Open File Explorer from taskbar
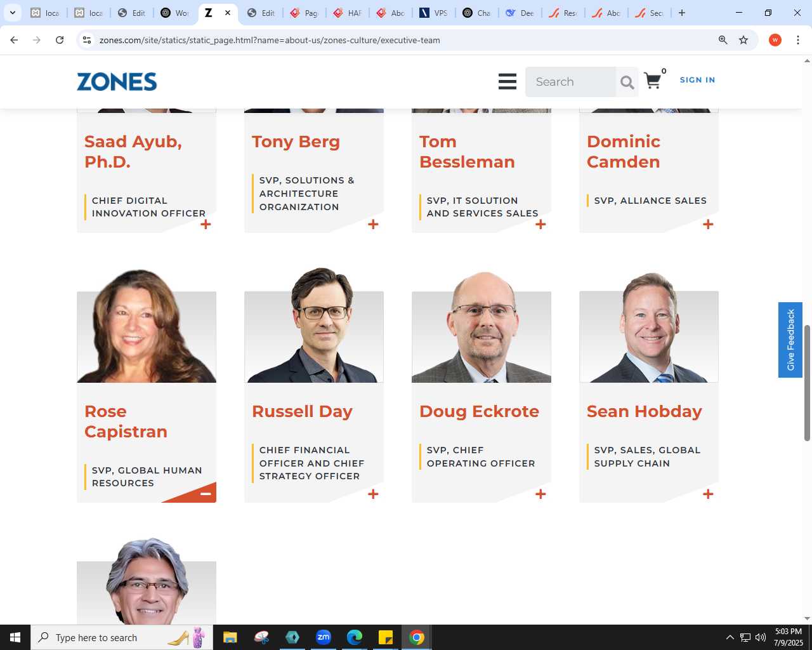812x650 pixels. (230, 637)
